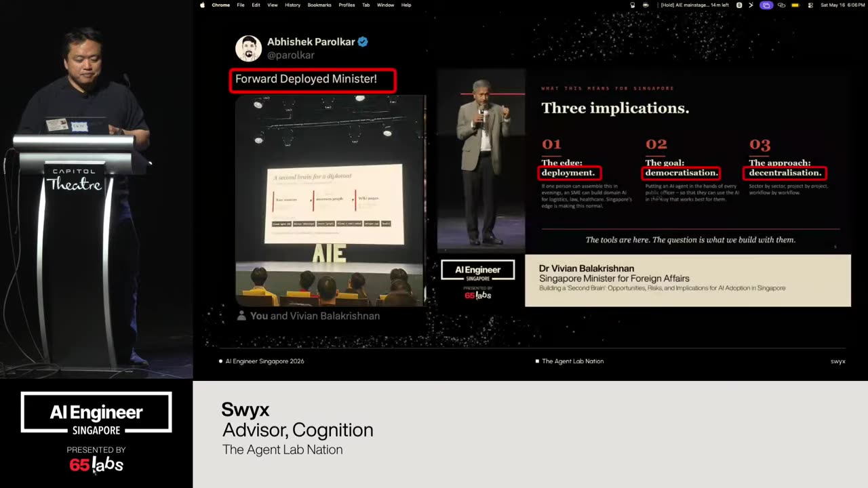
Task: Click the '02' implication number
Action: click(656, 144)
